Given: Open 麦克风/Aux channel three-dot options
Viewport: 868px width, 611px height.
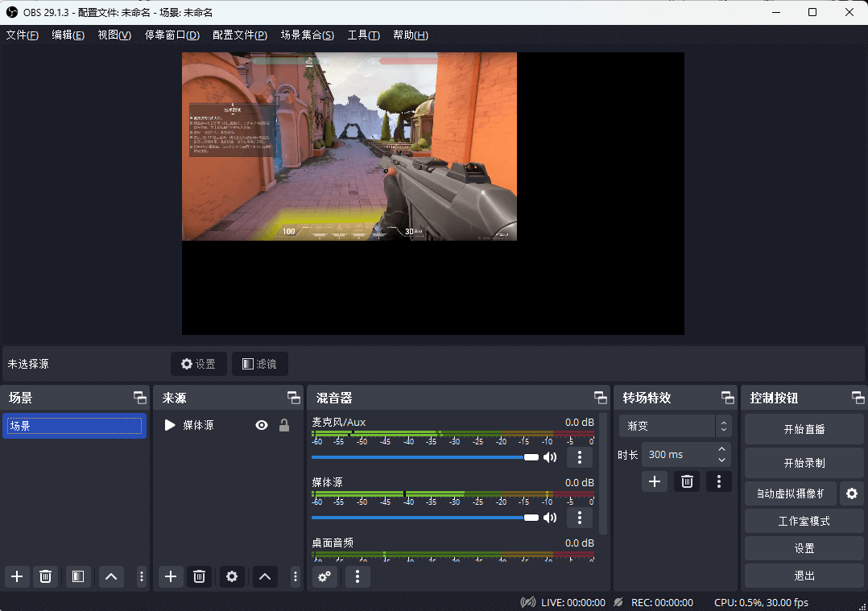Looking at the screenshot, I should point(580,457).
